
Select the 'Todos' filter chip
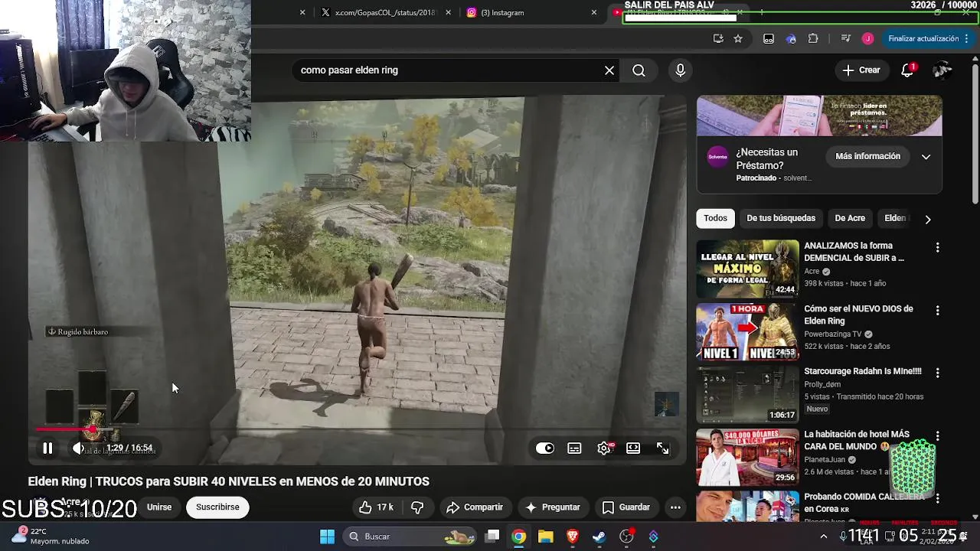715,218
